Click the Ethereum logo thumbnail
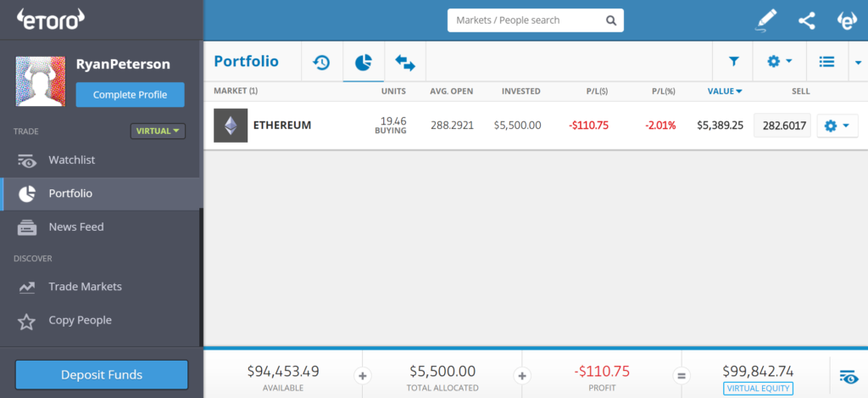 (231, 126)
